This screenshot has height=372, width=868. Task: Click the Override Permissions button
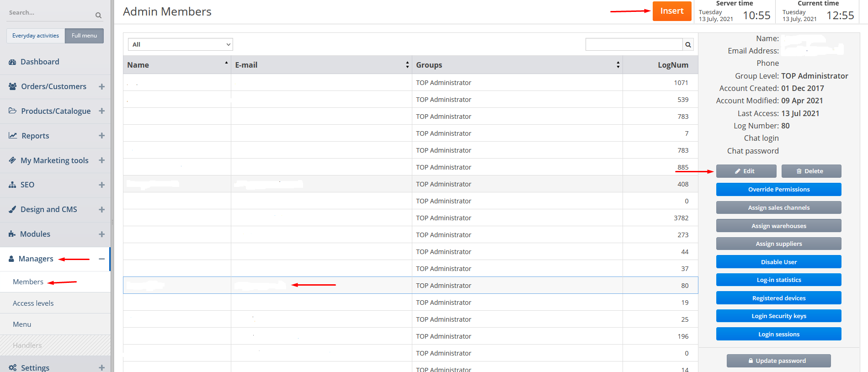click(778, 189)
